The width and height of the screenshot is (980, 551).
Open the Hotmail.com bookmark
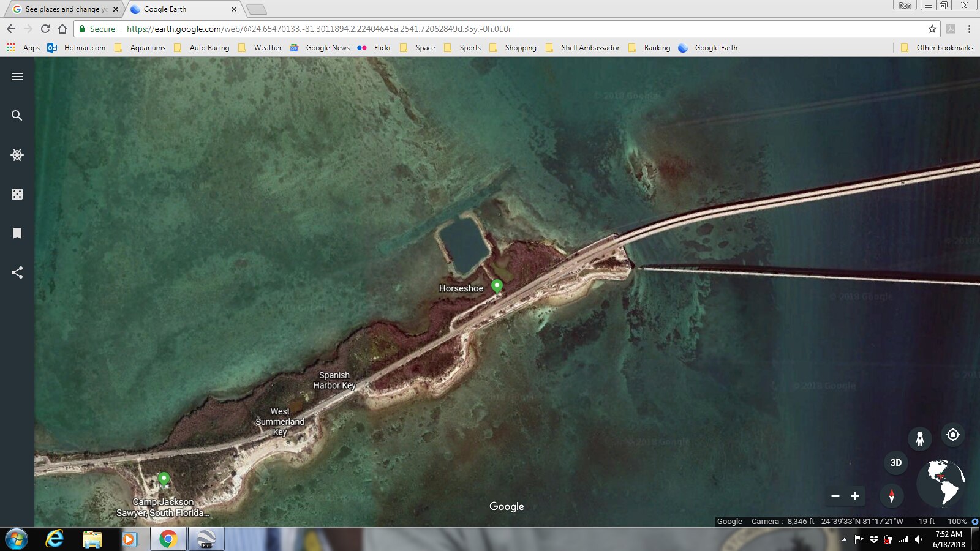tap(77, 48)
